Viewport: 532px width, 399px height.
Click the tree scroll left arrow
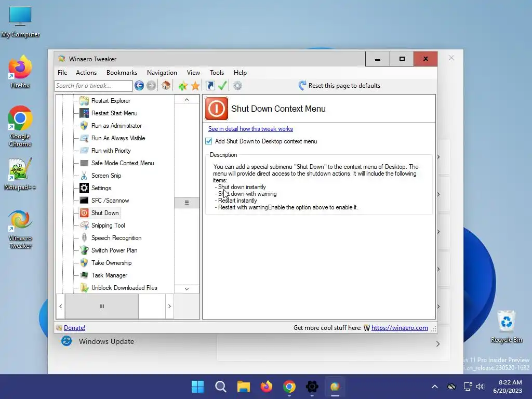[x=60, y=306]
